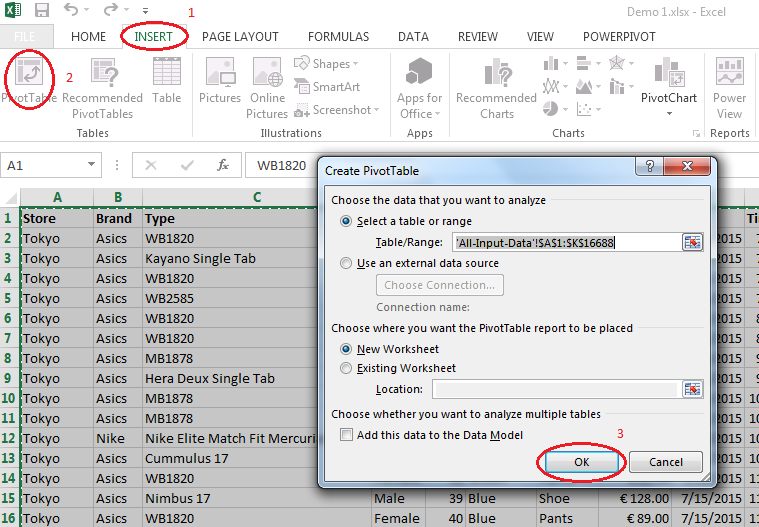Click the PivotTable icon in Tables group
This screenshot has width=759, height=527.
pyautogui.click(x=29, y=73)
